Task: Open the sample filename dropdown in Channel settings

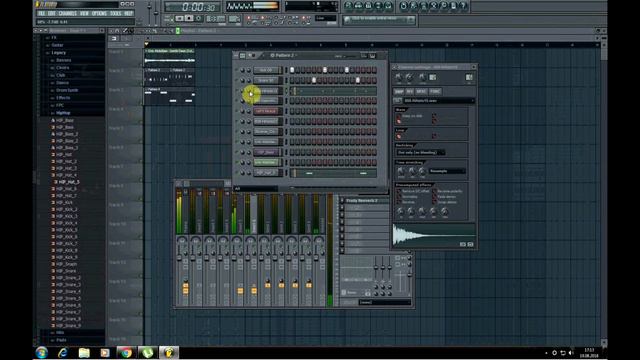Action: tap(439, 100)
